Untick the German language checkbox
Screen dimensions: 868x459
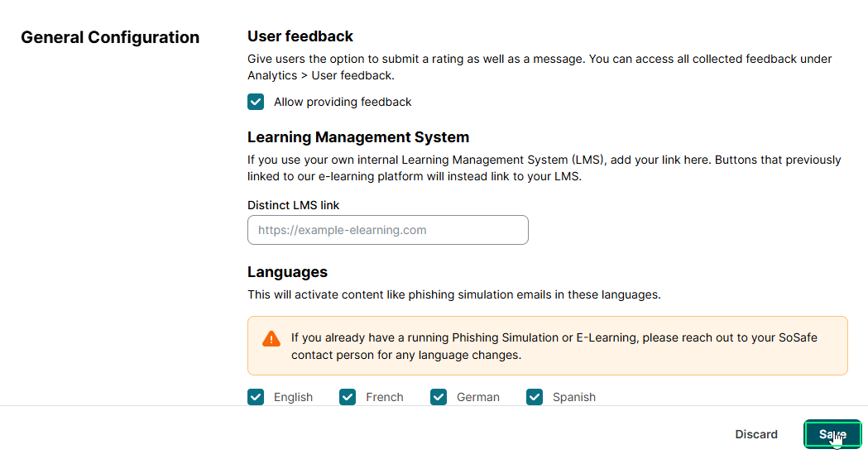click(x=439, y=397)
